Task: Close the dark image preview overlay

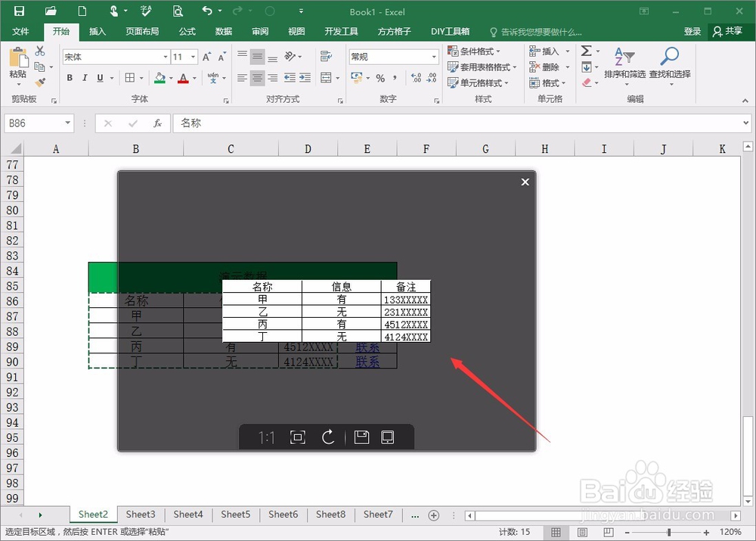Action: coord(525,182)
